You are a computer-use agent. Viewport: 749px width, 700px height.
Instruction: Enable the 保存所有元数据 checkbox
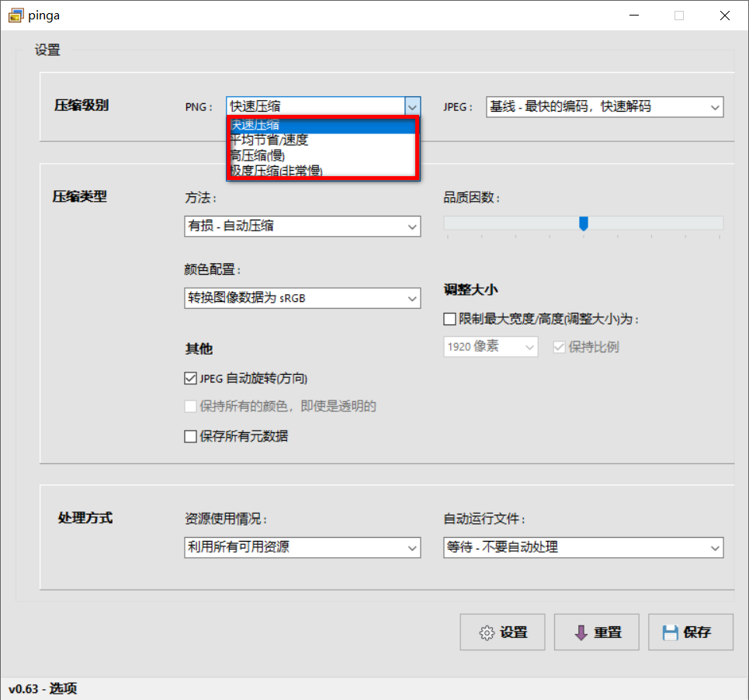(x=189, y=436)
